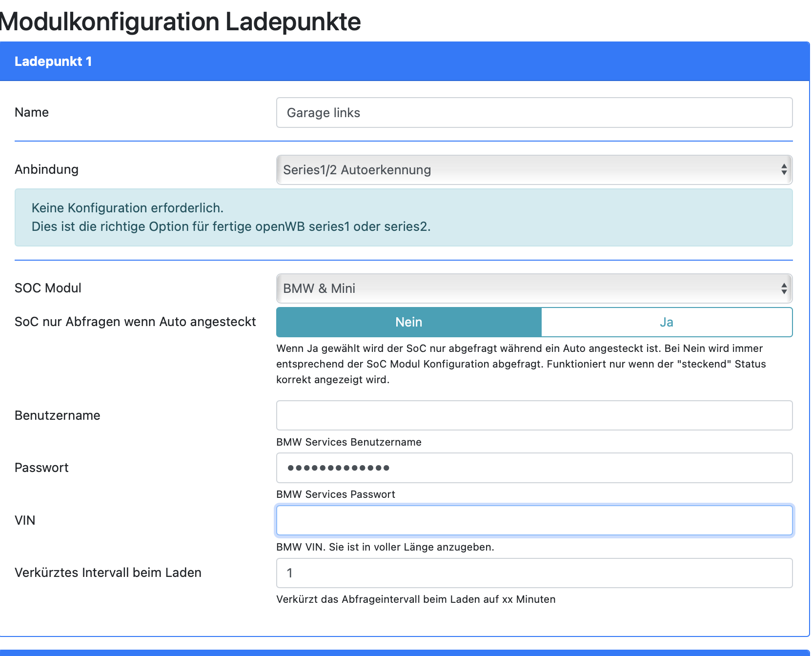The image size is (812, 656).
Task: Click the Ladepunkt 1 header bar
Action: 404,61
